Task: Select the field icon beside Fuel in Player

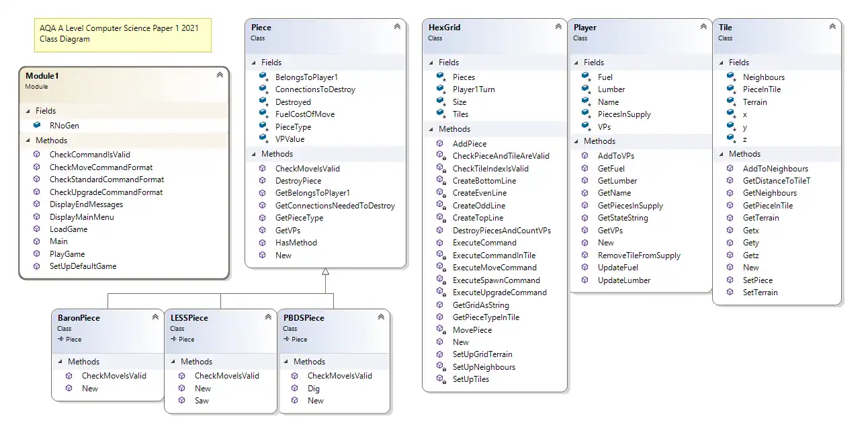Action: (584, 77)
